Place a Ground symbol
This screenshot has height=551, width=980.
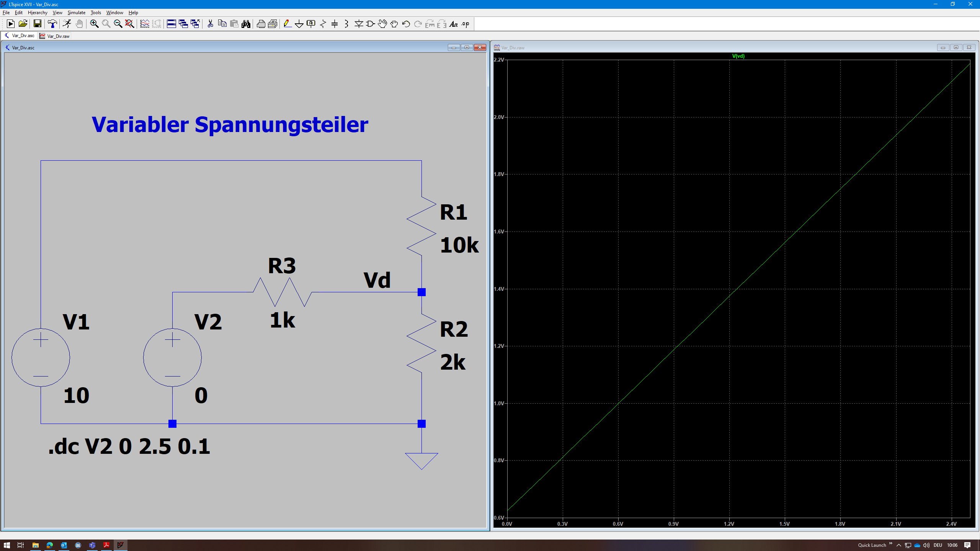click(299, 24)
